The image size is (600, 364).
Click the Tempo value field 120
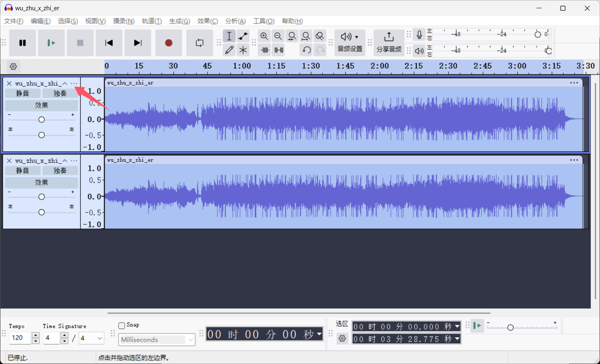point(21,338)
